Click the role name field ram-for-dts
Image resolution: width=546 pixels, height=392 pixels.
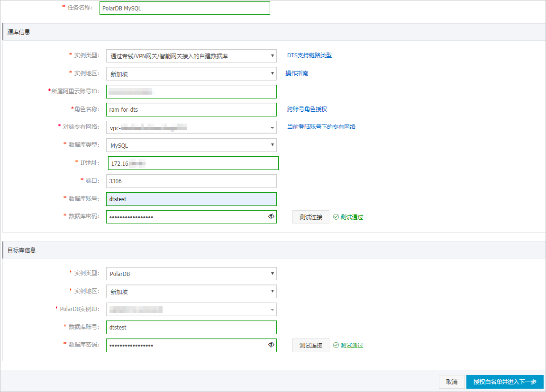click(191, 109)
